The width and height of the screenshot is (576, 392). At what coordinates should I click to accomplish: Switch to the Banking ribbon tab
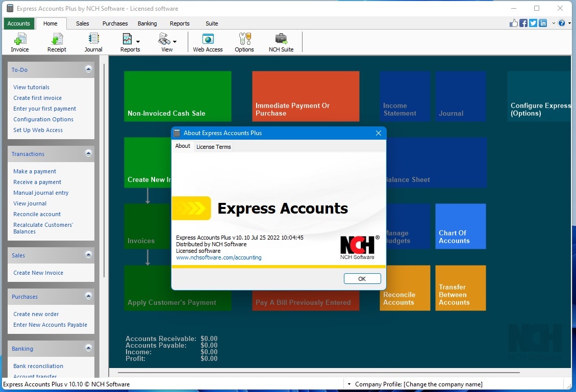[x=147, y=23]
